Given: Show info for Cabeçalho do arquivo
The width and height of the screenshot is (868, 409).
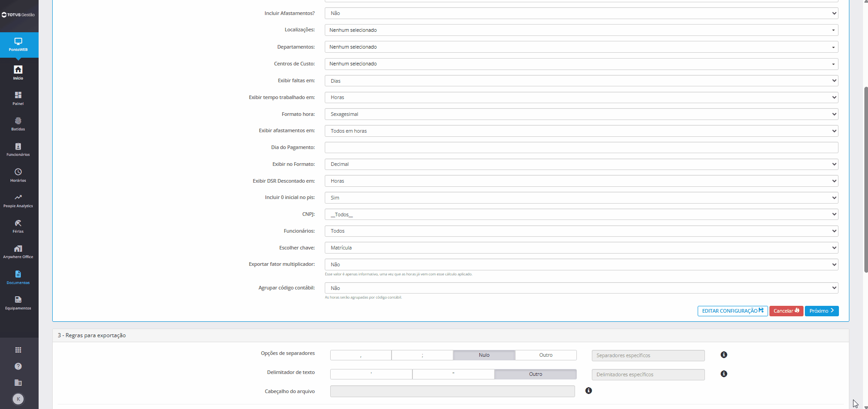Looking at the screenshot, I should tap(589, 391).
